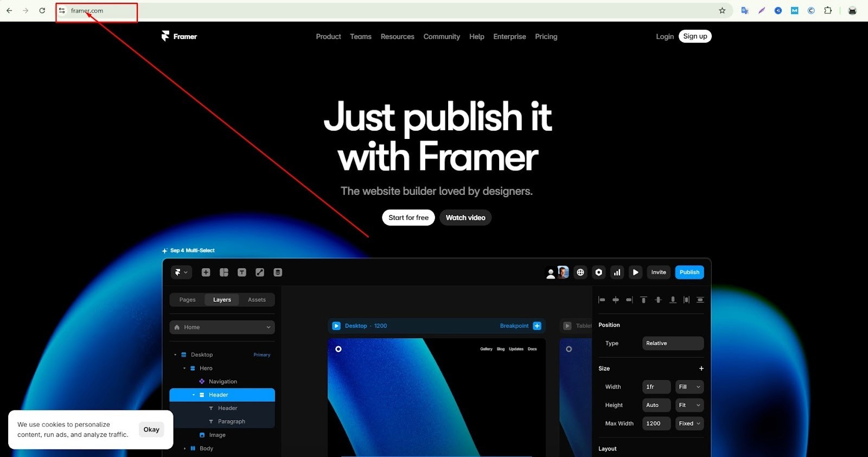
Task: Add a Size property with plus icon
Action: (x=701, y=369)
